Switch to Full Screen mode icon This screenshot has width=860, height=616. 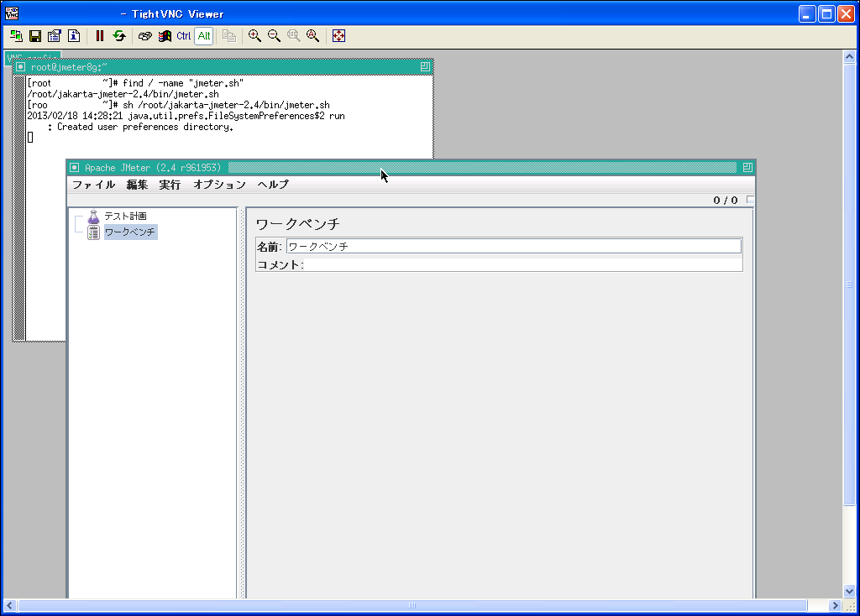click(338, 36)
